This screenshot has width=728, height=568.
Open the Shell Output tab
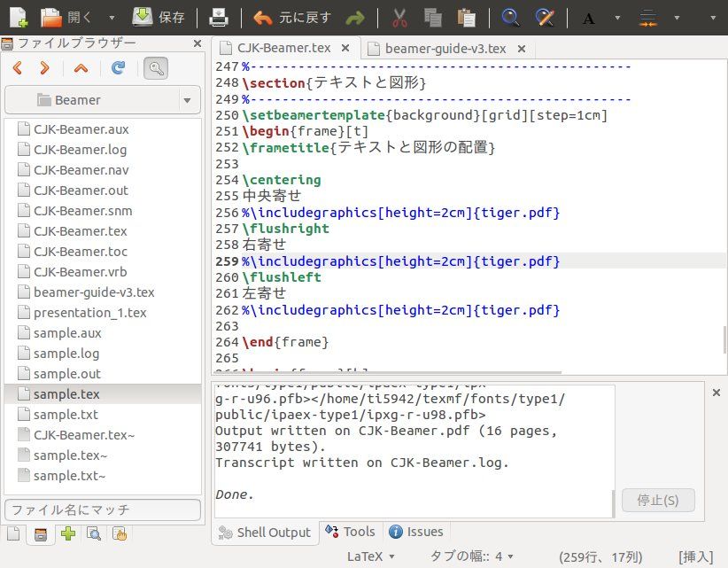265,533
